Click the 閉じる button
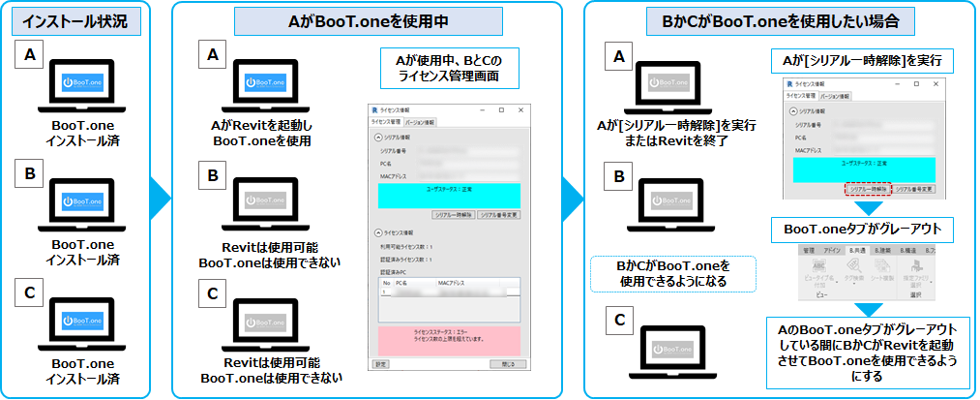 pyautogui.click(x=508, y=364)
